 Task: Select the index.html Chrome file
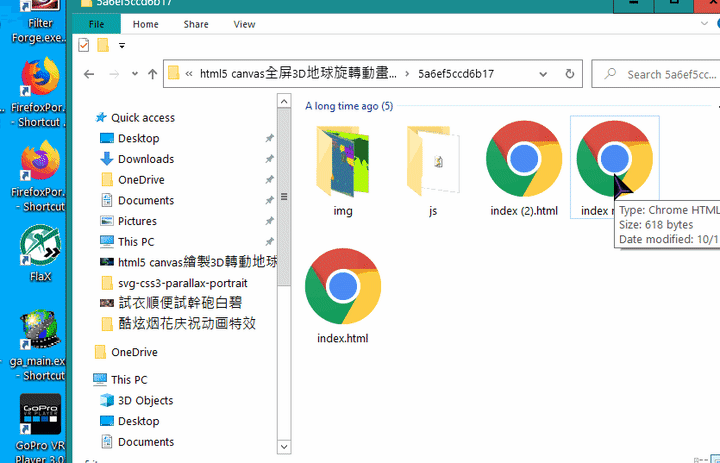click(x=343, y=297)
